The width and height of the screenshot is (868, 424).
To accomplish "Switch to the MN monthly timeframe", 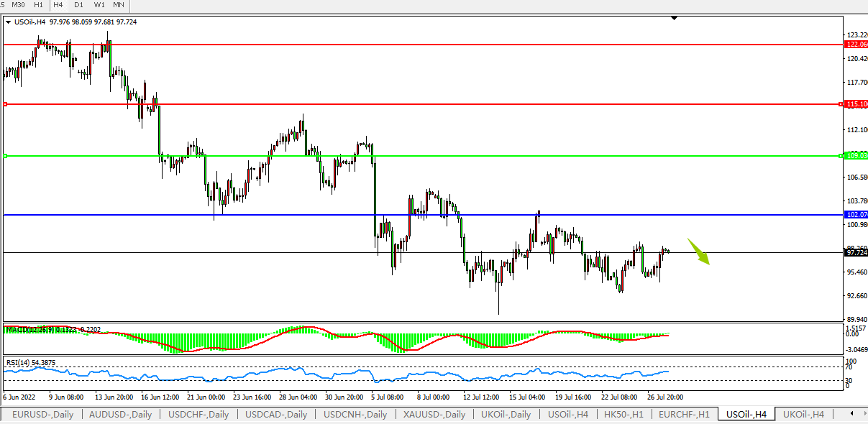I will 118,4.
